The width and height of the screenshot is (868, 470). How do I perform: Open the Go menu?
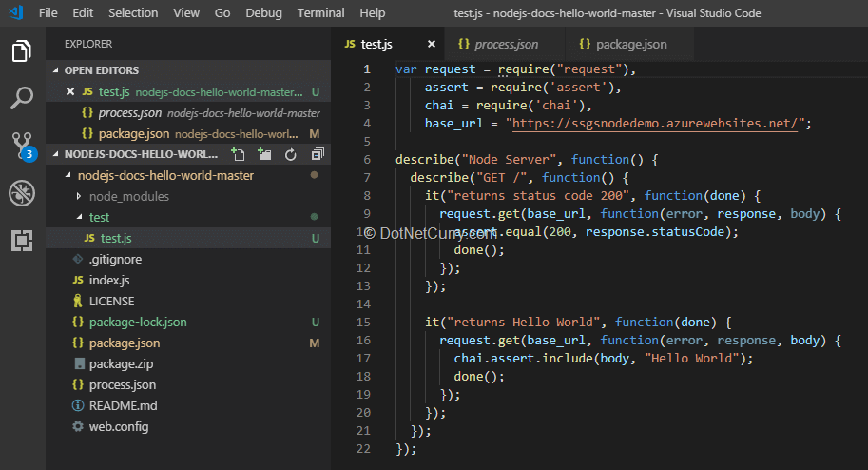[x=222, y=12]
